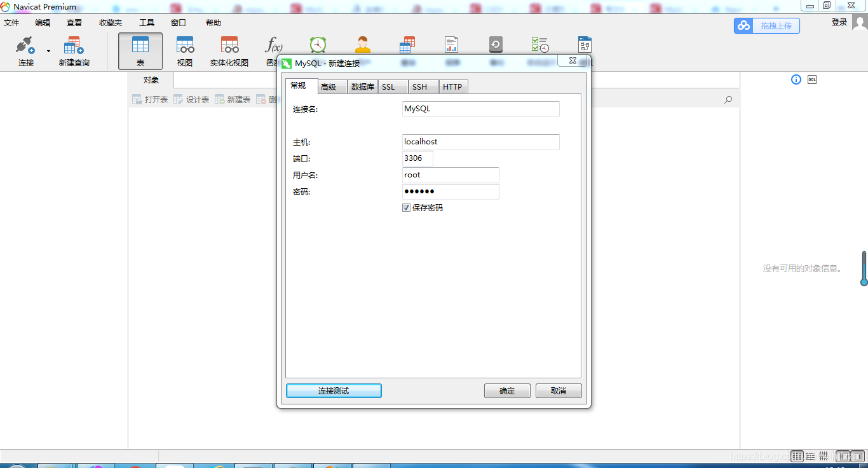
Task: Click the green alarm clock toolbar icon
Action: click(318, 45)
